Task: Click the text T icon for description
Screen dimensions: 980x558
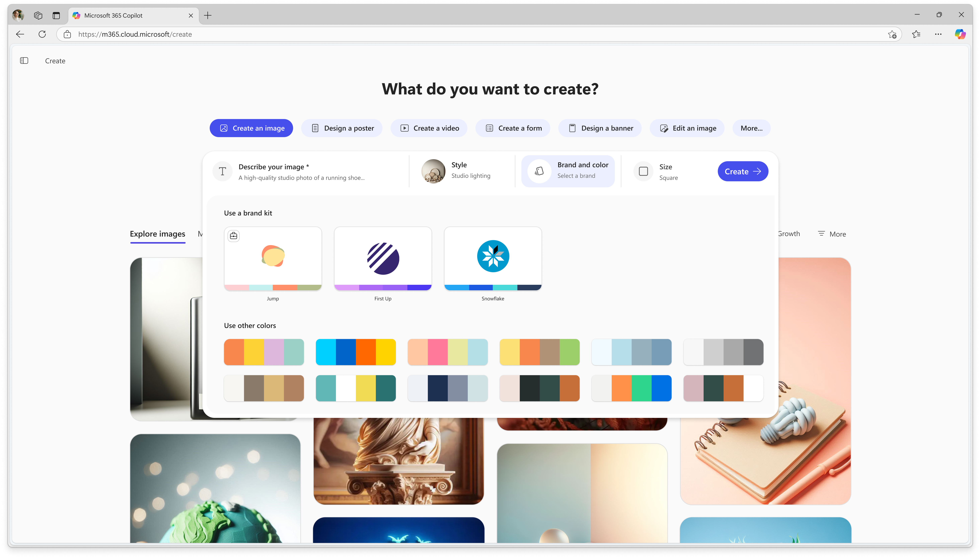Action: (222, 171)
